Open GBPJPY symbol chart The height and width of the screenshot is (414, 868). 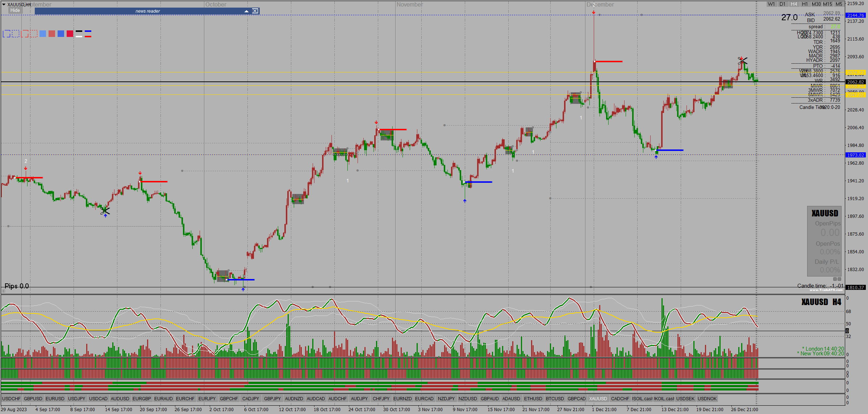(272, 399)
